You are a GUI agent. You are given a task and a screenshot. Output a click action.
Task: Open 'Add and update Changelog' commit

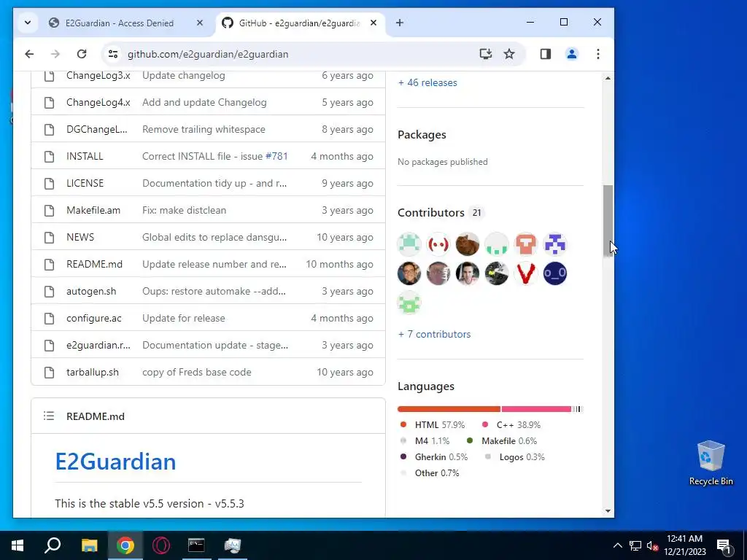[204, 102]
